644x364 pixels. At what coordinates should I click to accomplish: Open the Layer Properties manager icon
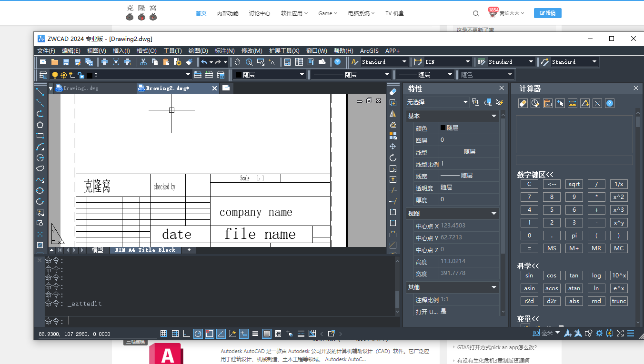click(43, 75)
